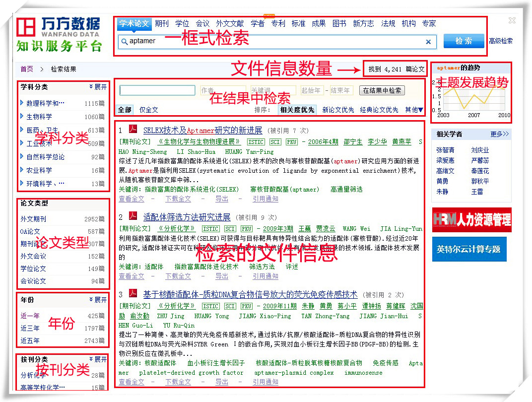Expand the 农业科学 subject category
Image resolution: width=532 pixels, height=402 pixels.
[22, 170]
